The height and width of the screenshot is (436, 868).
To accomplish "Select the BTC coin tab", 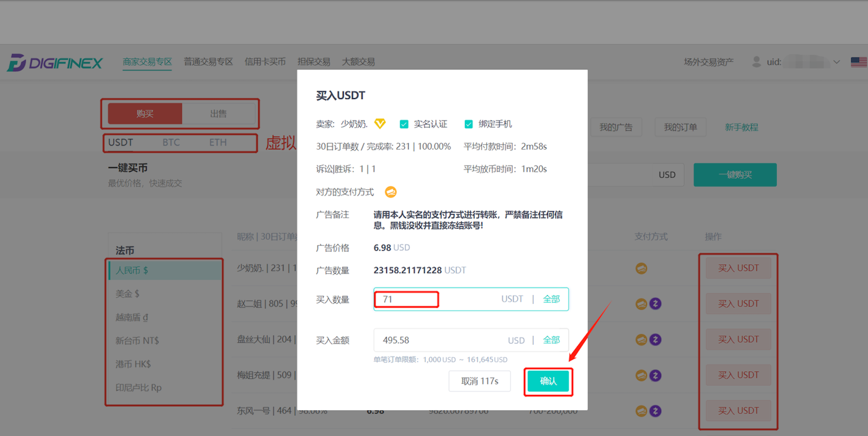I will click(171, 143).
